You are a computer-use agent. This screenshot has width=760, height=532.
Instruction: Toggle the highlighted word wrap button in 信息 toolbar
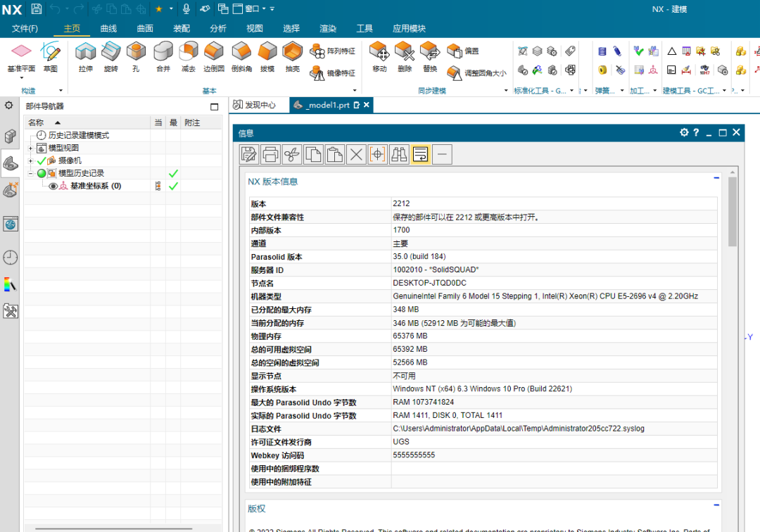[x=421, y=155]
